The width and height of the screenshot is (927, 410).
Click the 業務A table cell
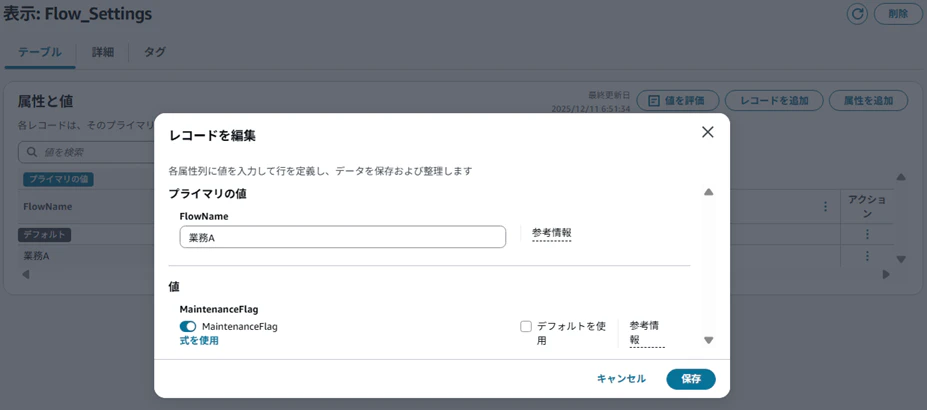[x=36, y=256]
